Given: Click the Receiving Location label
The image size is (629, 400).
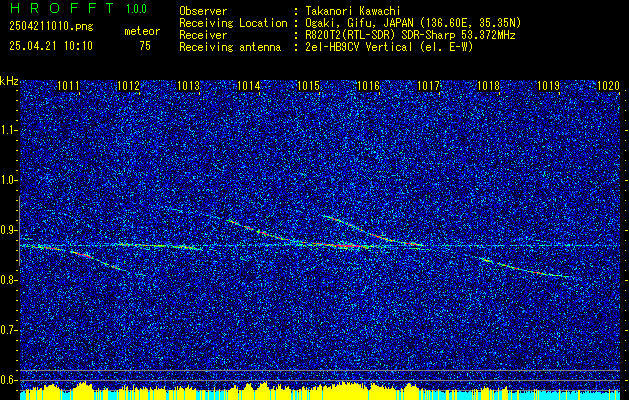Looking at the screenshot, I should pos(233,23).
